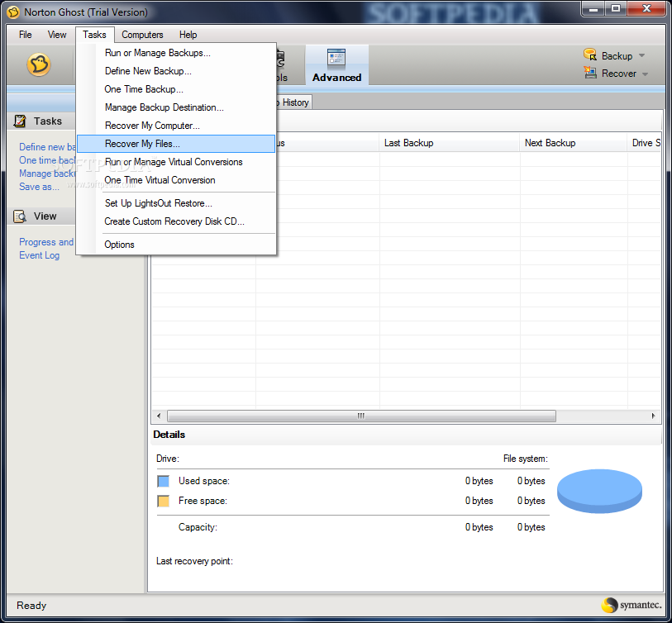Click the Save as... link
Image resolution: width=672 pixels, height=623 pixels.
coord(39,187)
